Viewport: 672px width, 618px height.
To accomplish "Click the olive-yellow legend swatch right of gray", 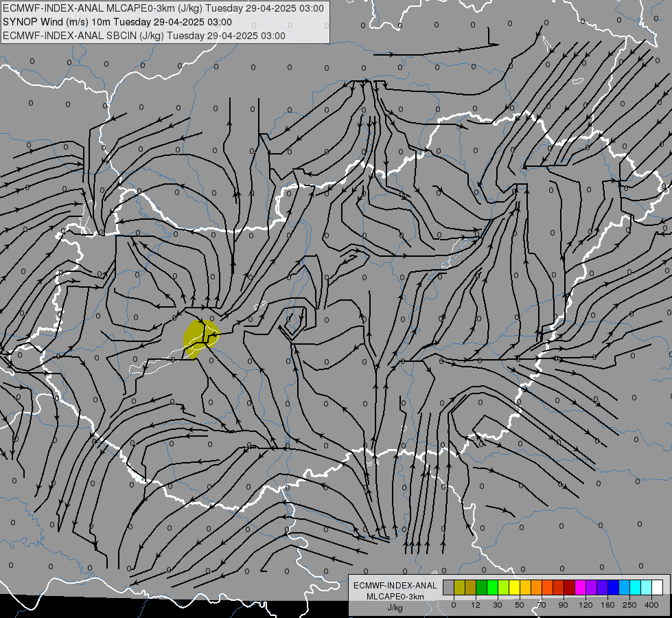I will pyautogui.click(x=459, y=587).
